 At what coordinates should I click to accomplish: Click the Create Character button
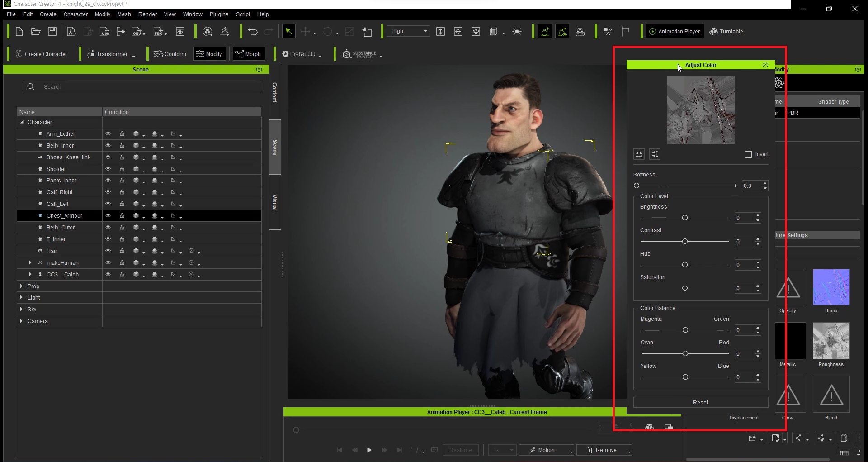click(x=41, y=54)
